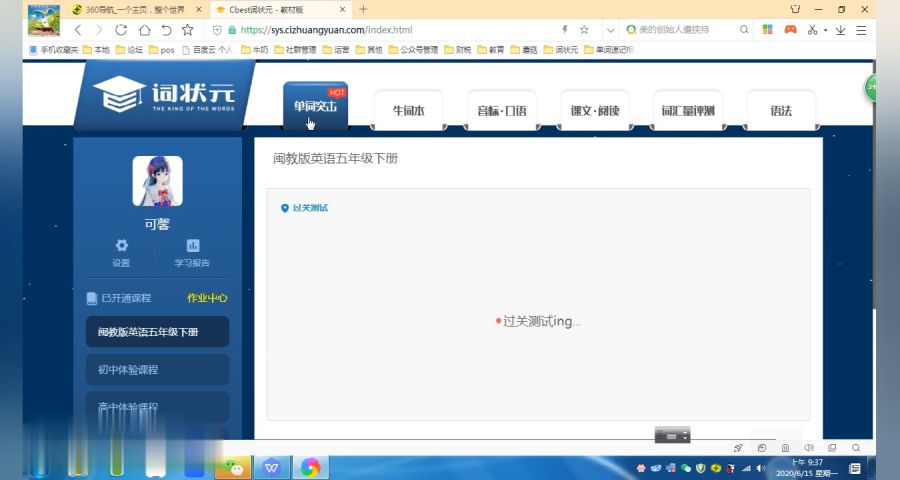Image resolution: width=900 pixels, height=480 pixels.
Task: Select the 初中体验课程 course
Action: (157, 370)
